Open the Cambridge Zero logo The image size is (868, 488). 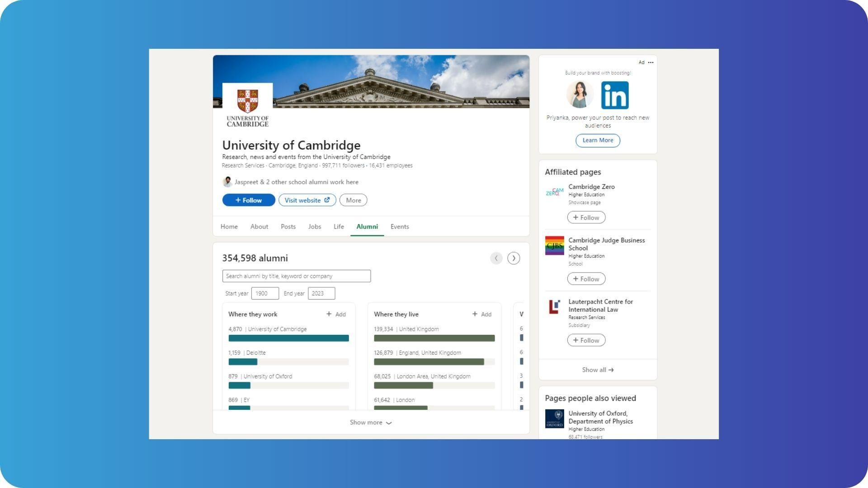(554, 192)
